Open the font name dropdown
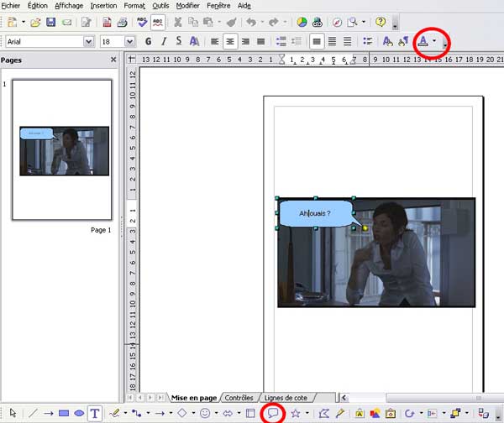 (88, 41)
